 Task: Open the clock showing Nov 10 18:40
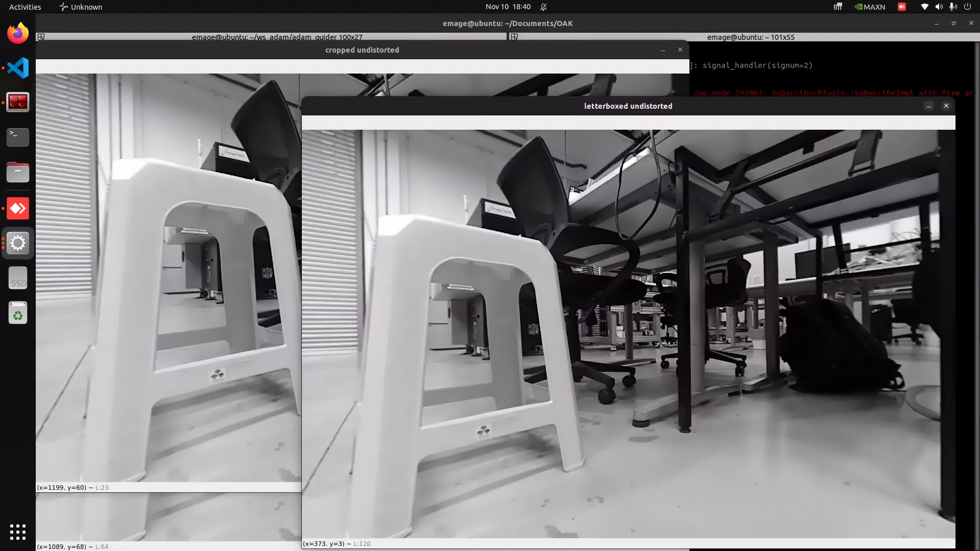pos(508,7)
